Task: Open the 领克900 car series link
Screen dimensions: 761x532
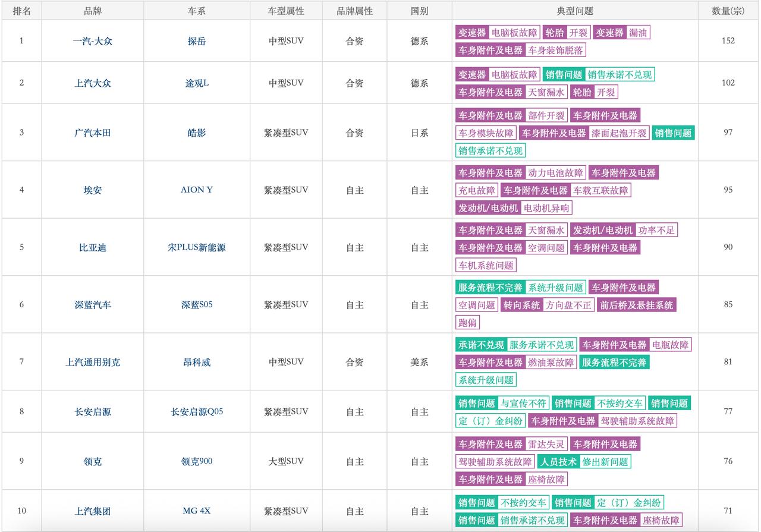Action: tap(197, 462)
